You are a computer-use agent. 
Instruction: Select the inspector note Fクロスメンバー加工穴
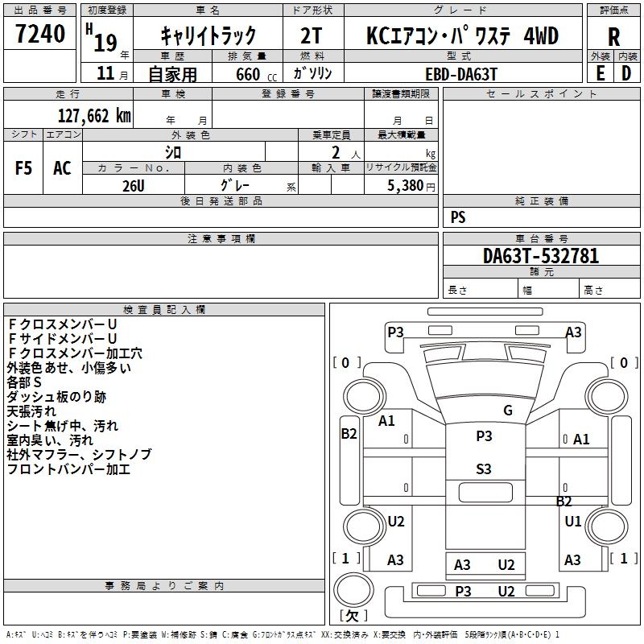click(x=75, y=353)
